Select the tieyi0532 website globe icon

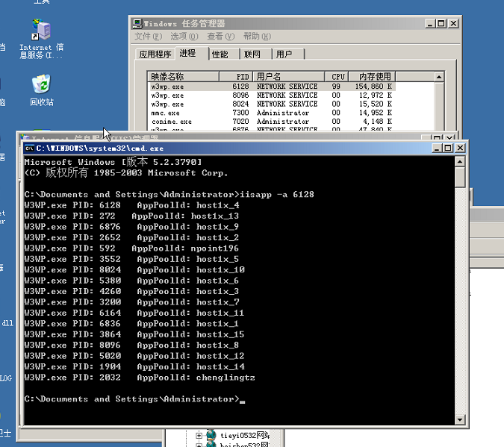coord(211,435)
